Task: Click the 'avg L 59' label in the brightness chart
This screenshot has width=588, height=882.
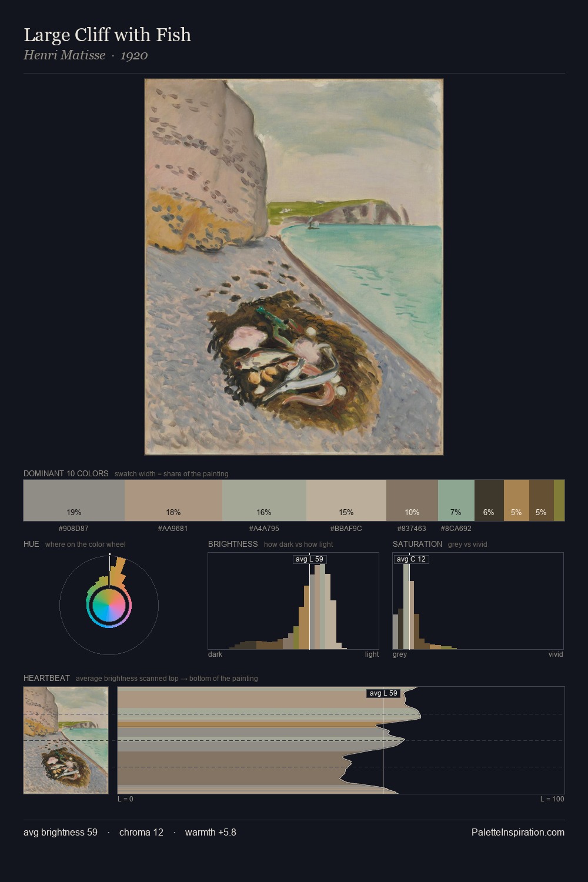Action: click(309, 559)
